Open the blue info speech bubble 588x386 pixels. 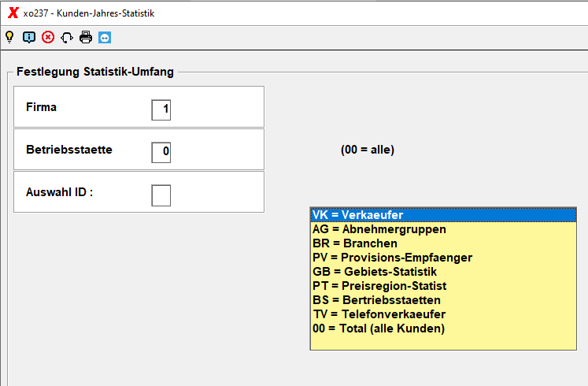[29, 37]
